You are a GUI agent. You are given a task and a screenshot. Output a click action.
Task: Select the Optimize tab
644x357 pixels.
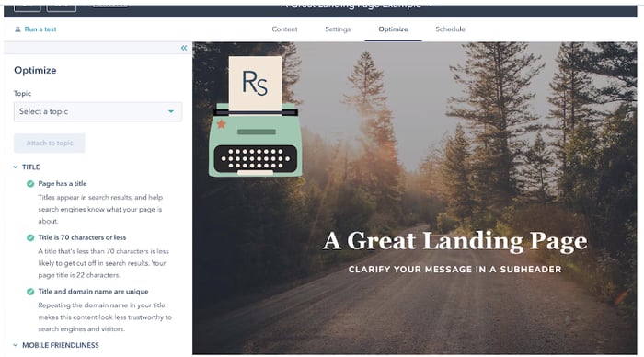[x=393, y=29]
